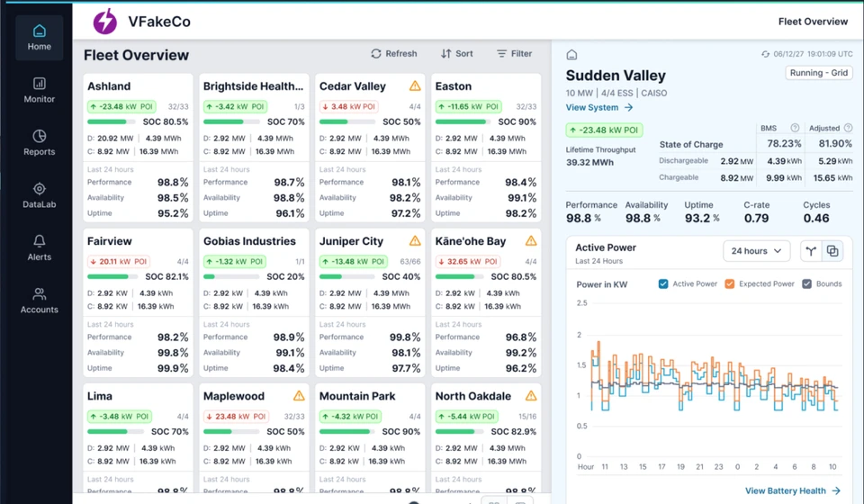
Task: Click the Maplewood 23.48 kW POI badge
Action: (237, 416)
